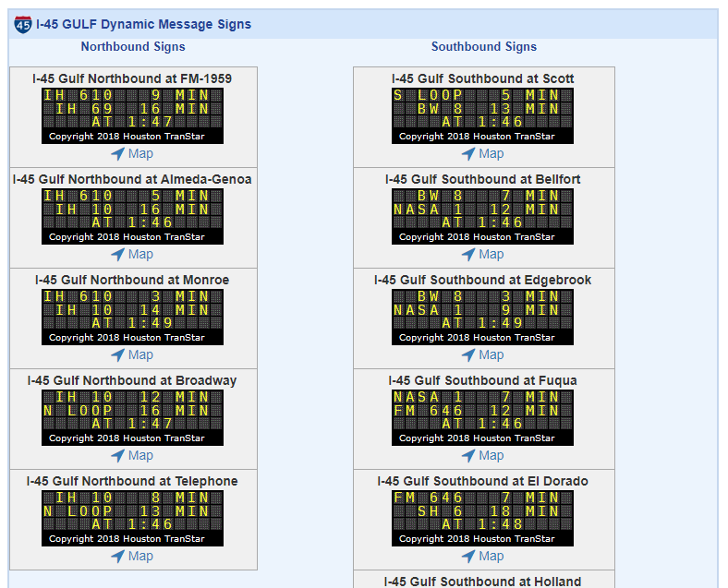The height and width of the screenshot is (588, 728).
Task: Click title 'I-45 Gulf Southbound at Bellfort'
Action: [483, 179]
